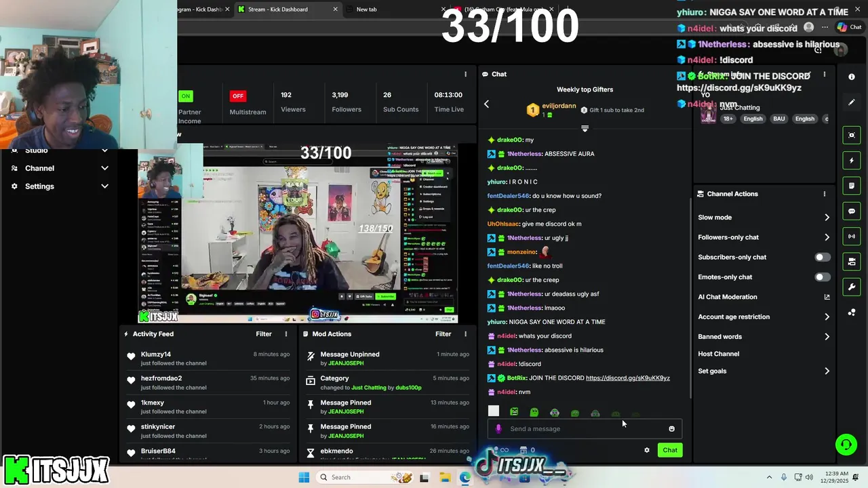
Task: Click the wrench tools sidebar icon
Action: tap(852, 287)
